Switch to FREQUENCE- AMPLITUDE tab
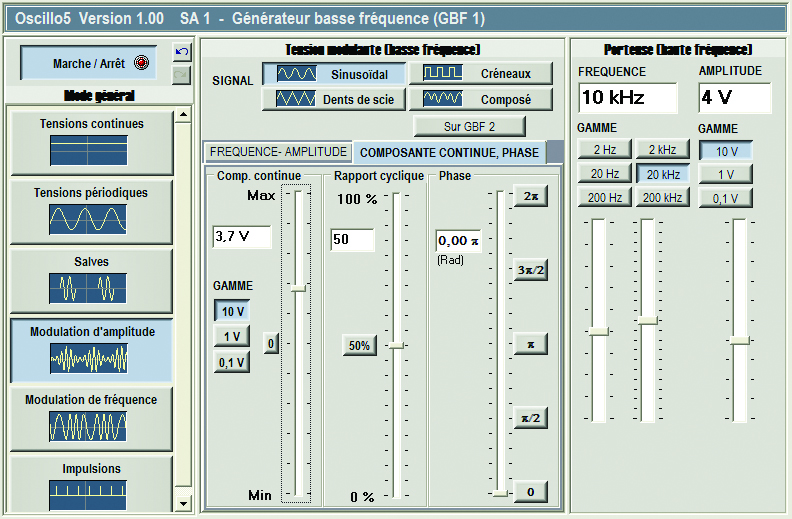 coord(278,152)
